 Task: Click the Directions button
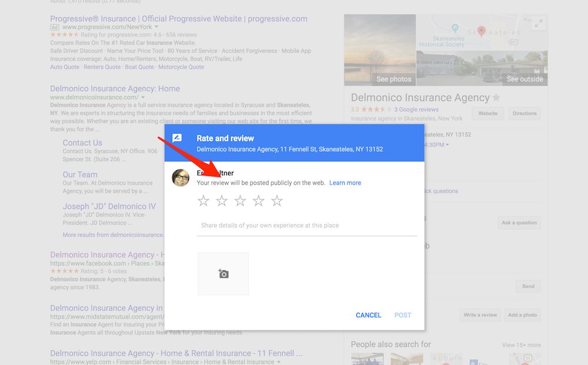(524, 113)
